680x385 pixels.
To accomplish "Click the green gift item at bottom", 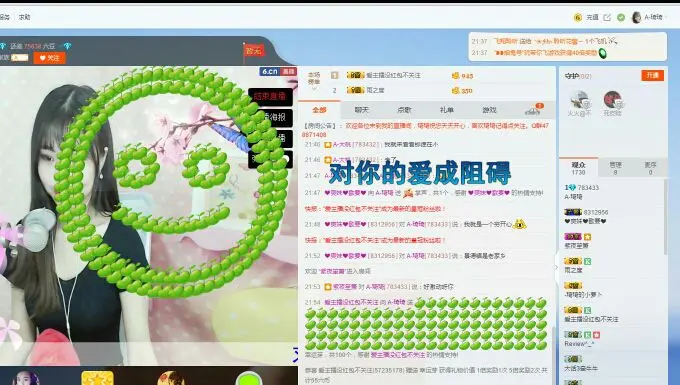I will 248,378.
